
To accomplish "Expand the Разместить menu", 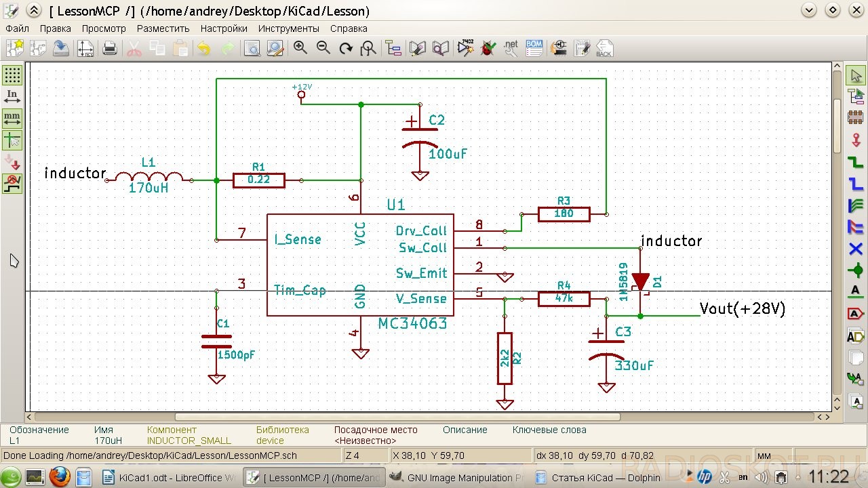I will pos(163,28).
